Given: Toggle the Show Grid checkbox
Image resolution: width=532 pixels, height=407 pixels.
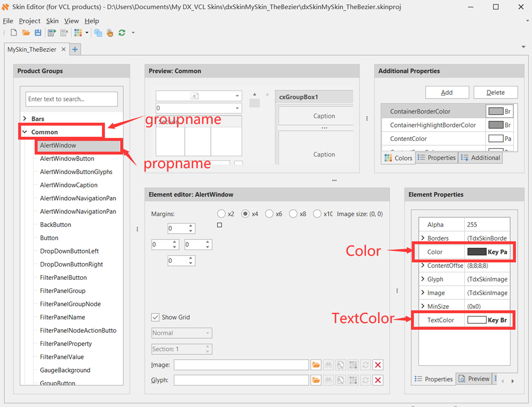Looking at the screenshot, I should click(x=155, y=317).
